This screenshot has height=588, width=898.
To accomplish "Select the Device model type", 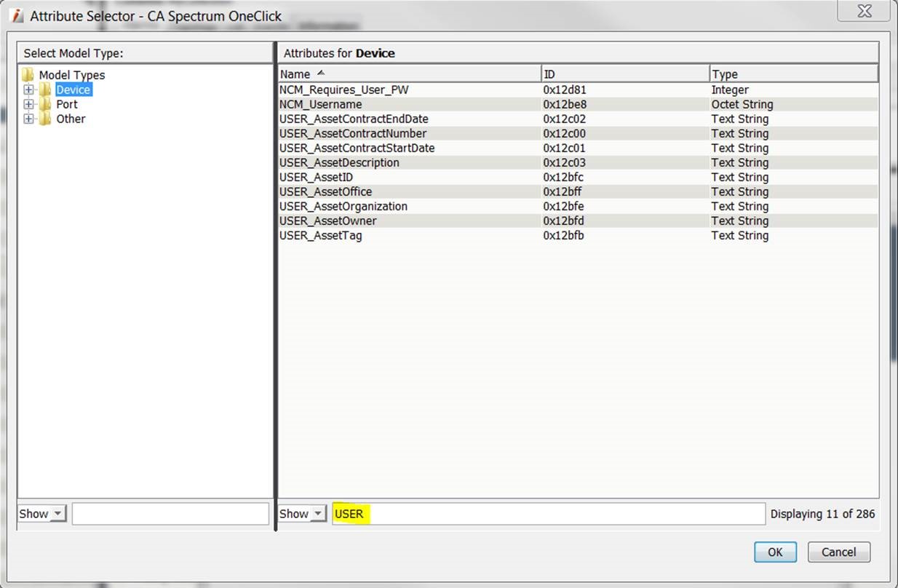I will pos(73,90).
